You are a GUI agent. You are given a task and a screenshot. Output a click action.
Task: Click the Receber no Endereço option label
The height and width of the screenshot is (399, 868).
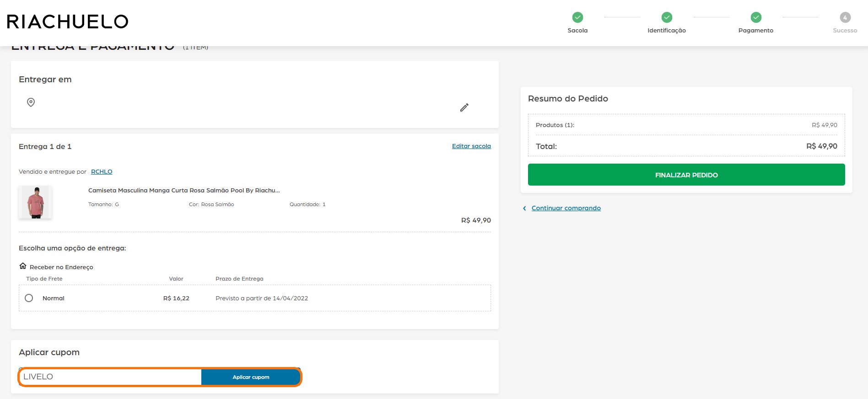[x=61, y=267]
